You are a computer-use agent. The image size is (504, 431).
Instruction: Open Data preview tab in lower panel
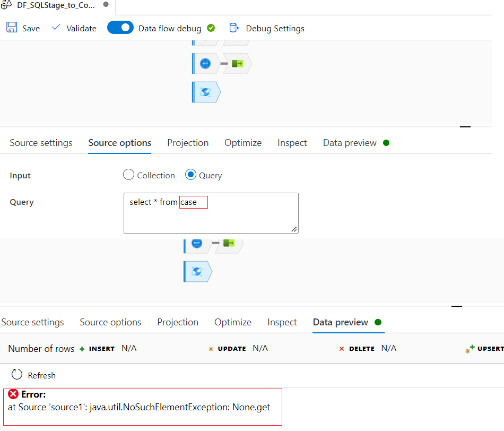click(341, 322)
